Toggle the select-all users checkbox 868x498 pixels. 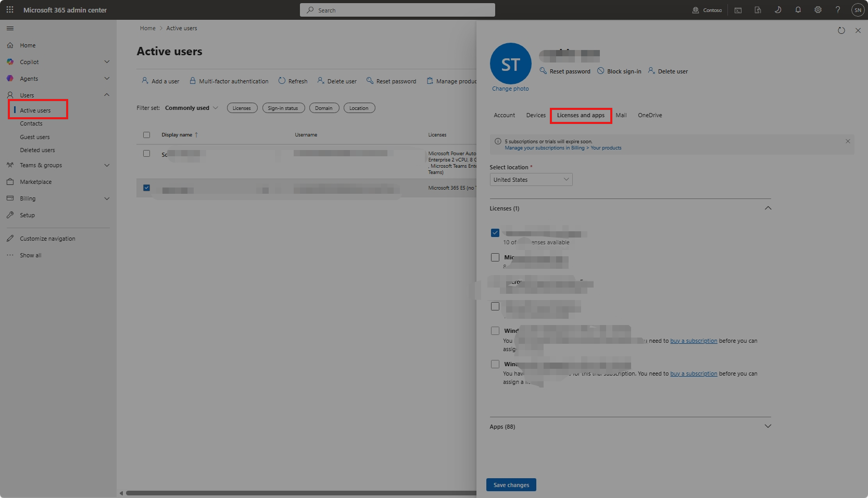146,135
